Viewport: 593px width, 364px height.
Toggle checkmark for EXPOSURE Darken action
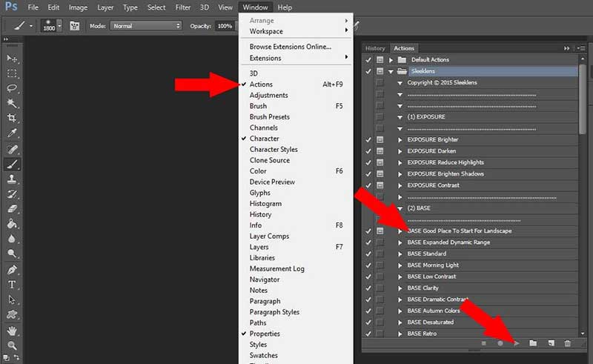point(368,151)
